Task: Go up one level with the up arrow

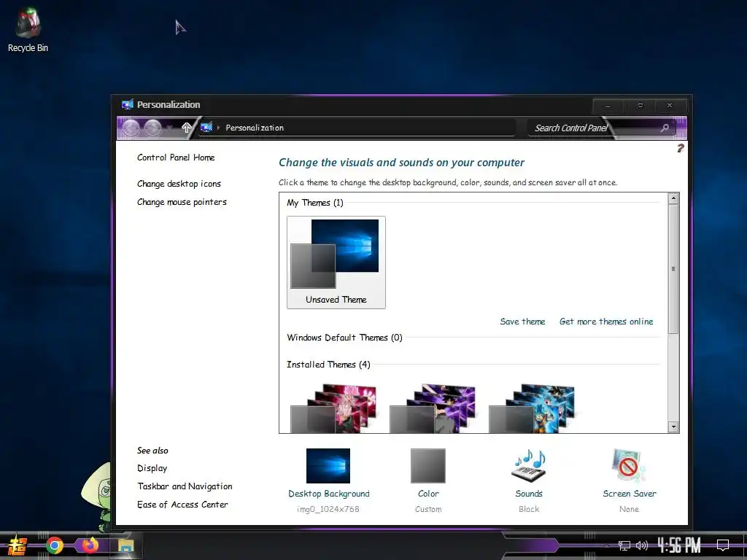Action: tap(187, 128)
